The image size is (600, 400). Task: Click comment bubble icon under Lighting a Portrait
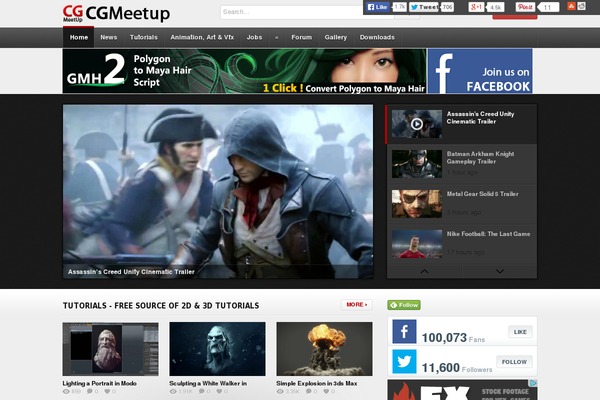[x=90, y=391]
